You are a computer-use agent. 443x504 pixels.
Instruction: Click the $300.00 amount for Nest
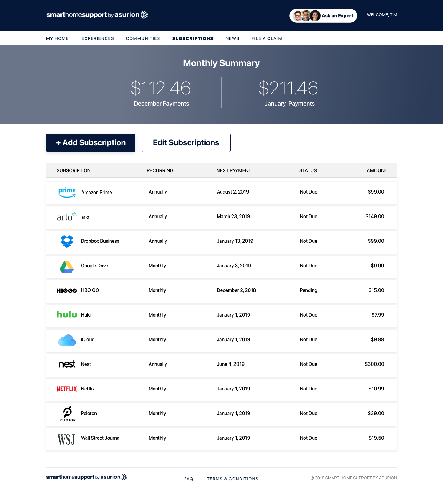[x=374, y=364]
